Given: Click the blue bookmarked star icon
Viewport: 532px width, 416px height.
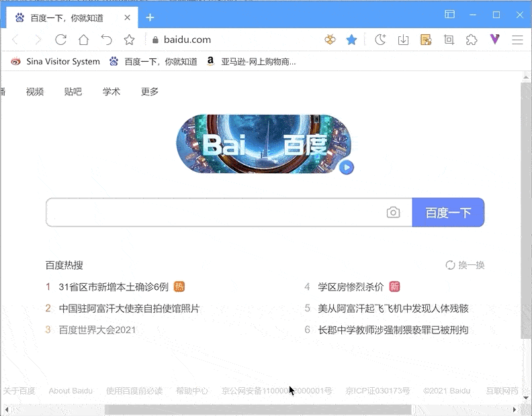Looking at the screenshot, I should tap(351, 40).
